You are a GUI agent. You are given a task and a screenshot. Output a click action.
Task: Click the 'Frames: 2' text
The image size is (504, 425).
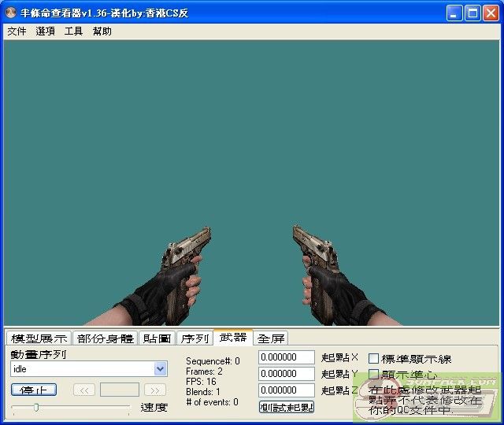tap(204, 371)
